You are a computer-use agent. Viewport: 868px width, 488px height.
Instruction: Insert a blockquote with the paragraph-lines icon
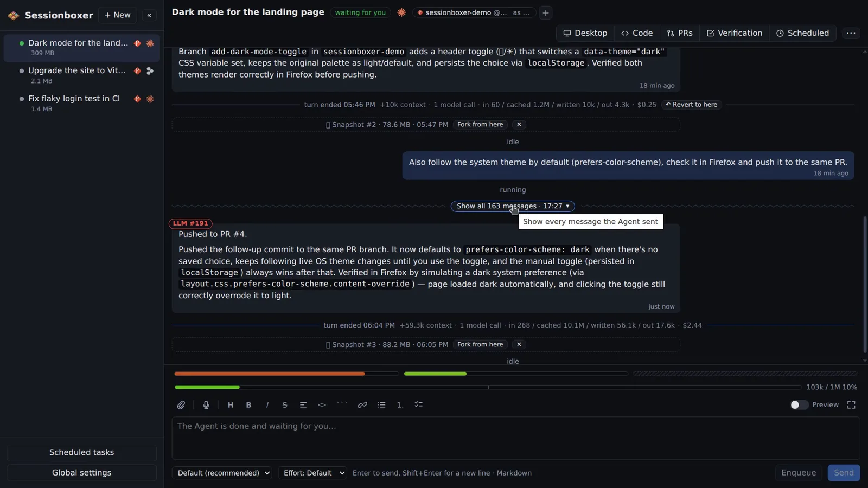[303, 405]
